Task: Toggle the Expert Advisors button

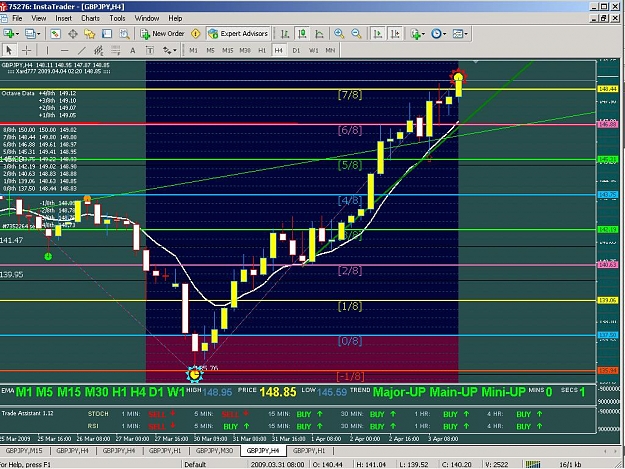Action: 239,34
